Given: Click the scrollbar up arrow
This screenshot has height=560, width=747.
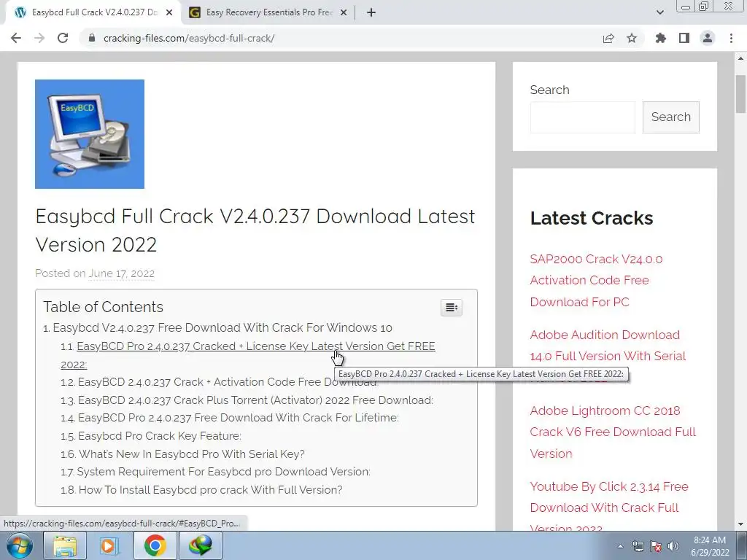Looking at the screenshot, I should [x=740, y=58].
